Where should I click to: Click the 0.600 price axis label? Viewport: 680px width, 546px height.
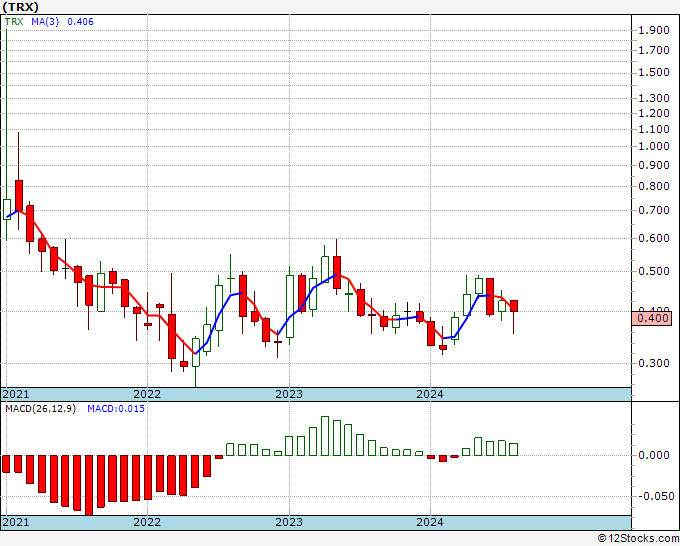[x=654, y=238]
